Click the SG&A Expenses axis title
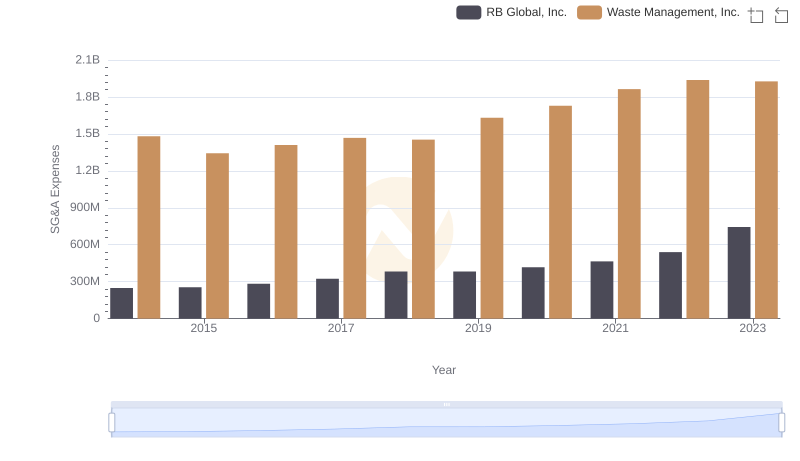Screen dimensions: 800x461 click(x=55, y=189)
